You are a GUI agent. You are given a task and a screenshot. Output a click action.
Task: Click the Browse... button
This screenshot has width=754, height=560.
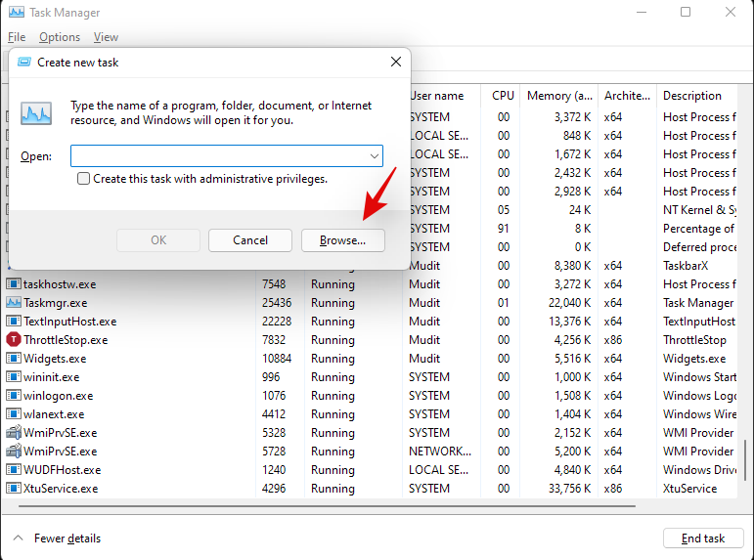click(x=343, y=240)
